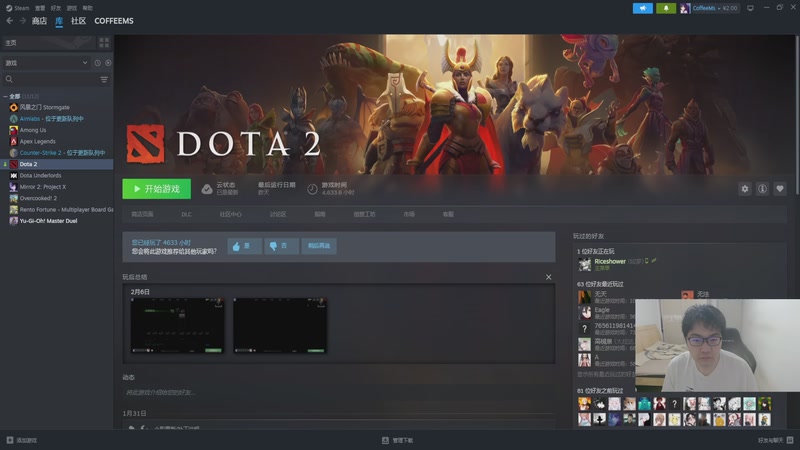The height and width of the screenshot is (450, 800).
Task: Switch to the 库 library tab
Action: (59, 21)
